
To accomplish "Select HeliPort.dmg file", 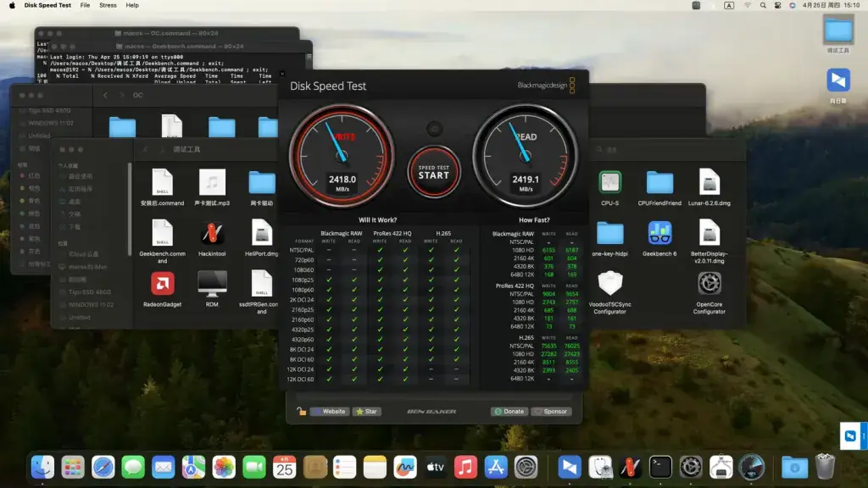I will coord(261,238).
